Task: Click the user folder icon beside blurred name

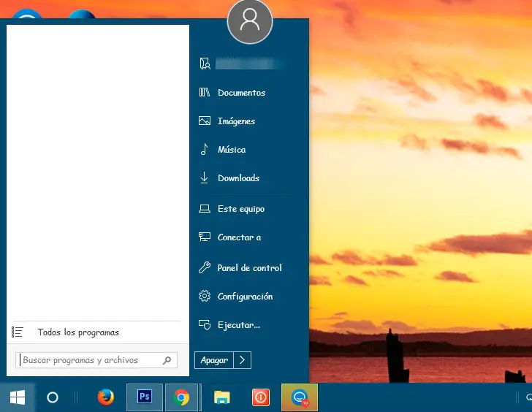Action: point(205,64)
